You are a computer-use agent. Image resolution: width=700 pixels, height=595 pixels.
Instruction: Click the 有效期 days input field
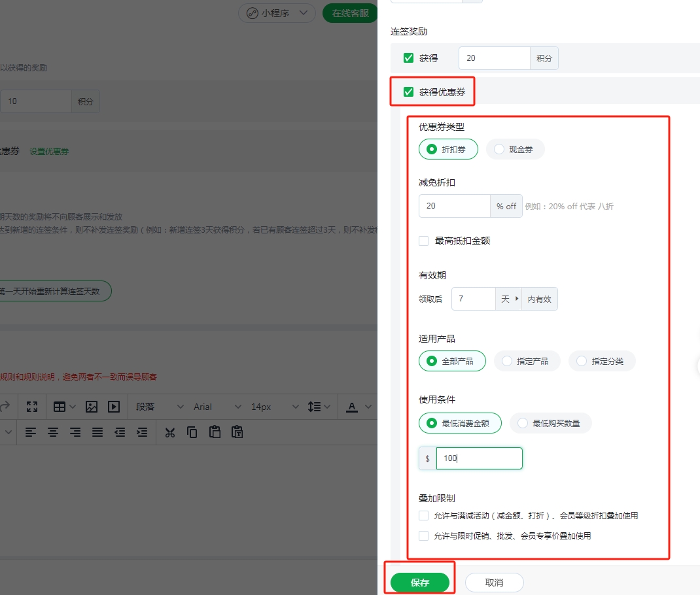473,299
